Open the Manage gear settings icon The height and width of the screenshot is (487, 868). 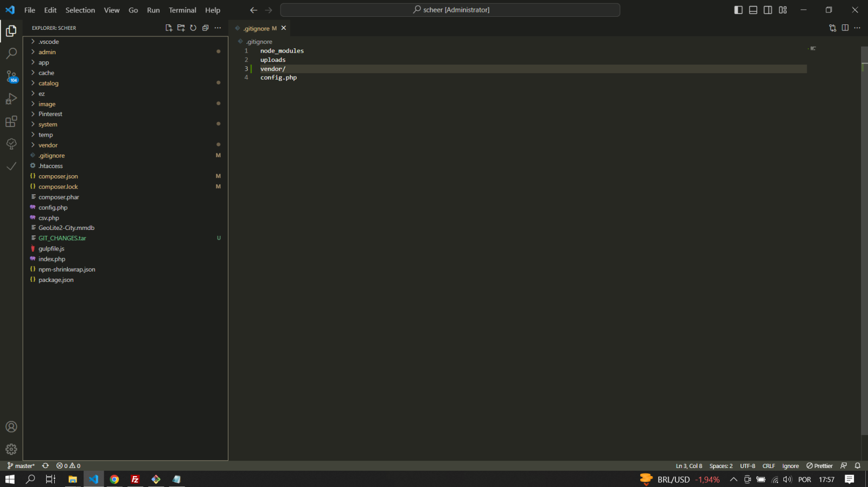(11, 449)
